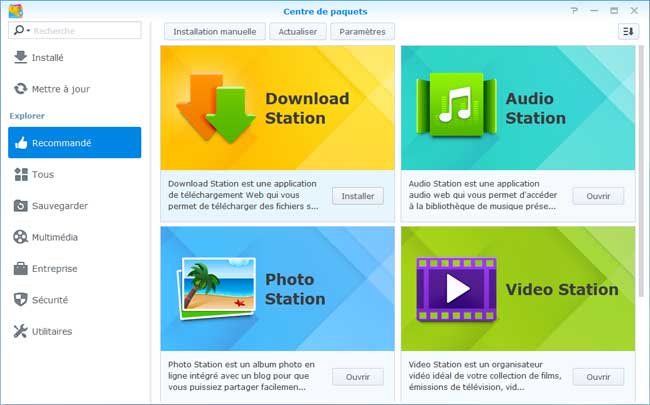The image size is (650, 405).
Task: Click the Recommandé thumbs-up icon
Action: [x=21, y=143]
